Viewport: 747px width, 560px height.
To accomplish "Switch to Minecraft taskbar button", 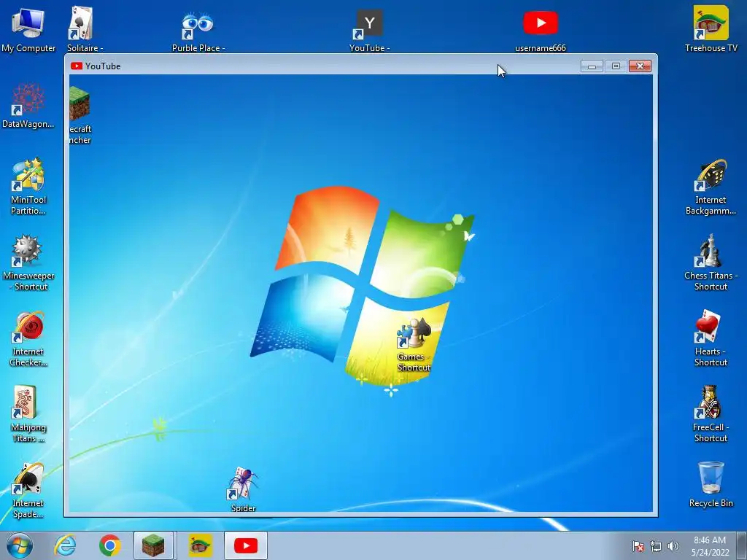I will (153, 545).
